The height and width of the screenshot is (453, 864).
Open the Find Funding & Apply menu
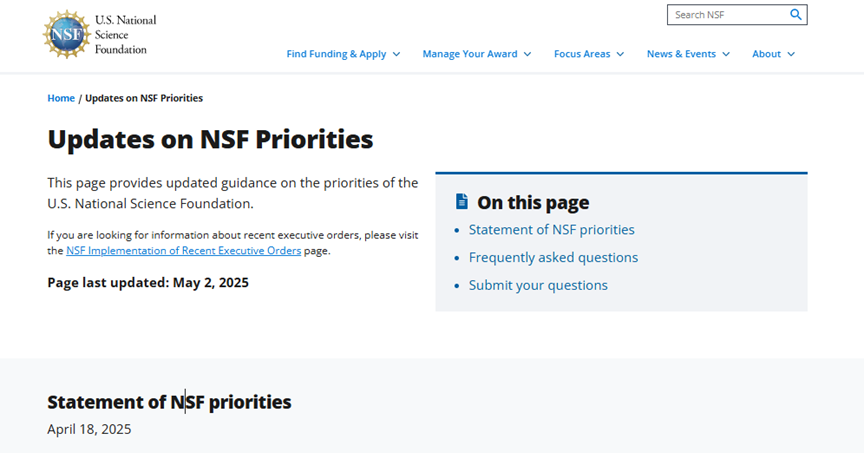coord(336,54)
